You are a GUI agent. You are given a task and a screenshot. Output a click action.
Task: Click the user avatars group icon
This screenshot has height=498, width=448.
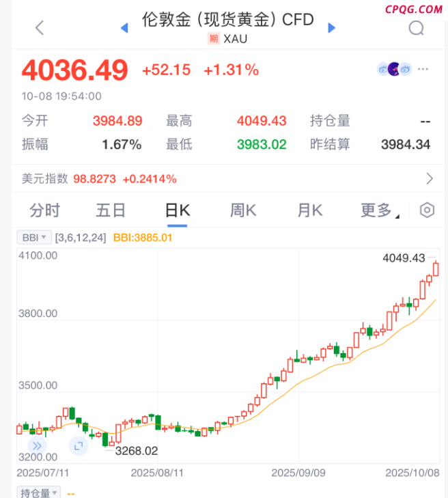tap(395, 69)
